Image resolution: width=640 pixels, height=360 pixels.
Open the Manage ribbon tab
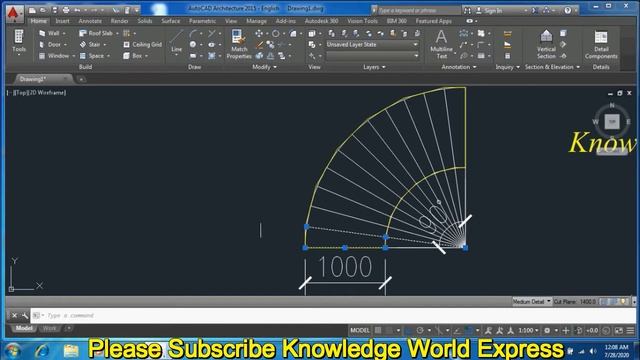click(256, 21)
